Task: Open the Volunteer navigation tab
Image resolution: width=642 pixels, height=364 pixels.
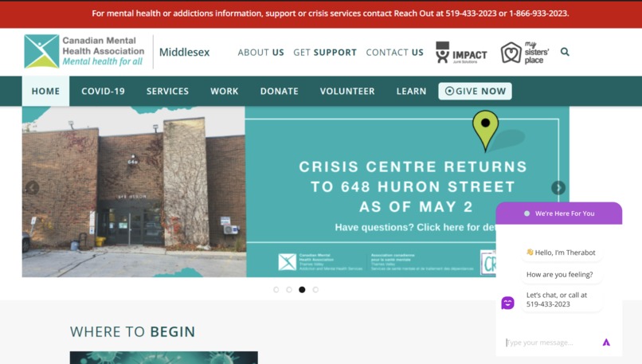Action: pyautogui.click(x=347, y=91)
